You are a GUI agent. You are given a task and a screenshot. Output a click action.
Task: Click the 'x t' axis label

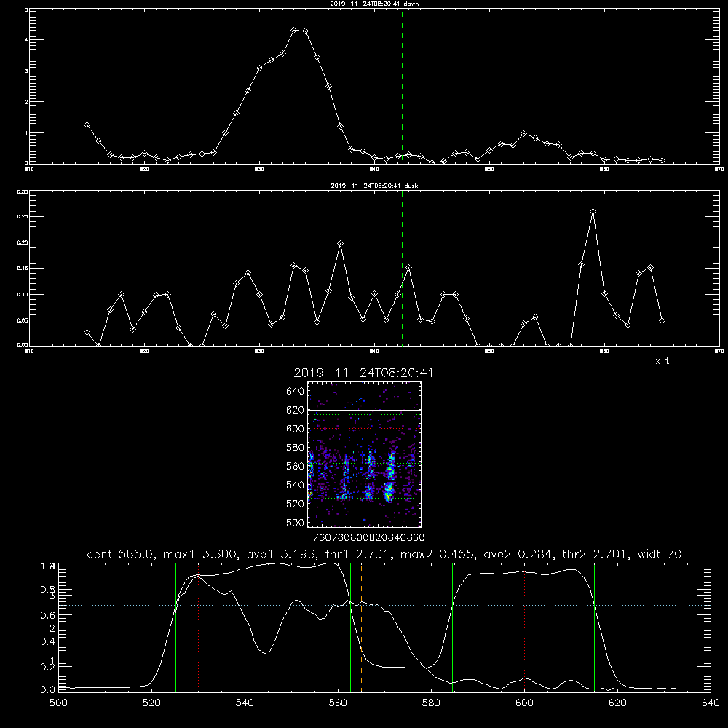point(662,361)
